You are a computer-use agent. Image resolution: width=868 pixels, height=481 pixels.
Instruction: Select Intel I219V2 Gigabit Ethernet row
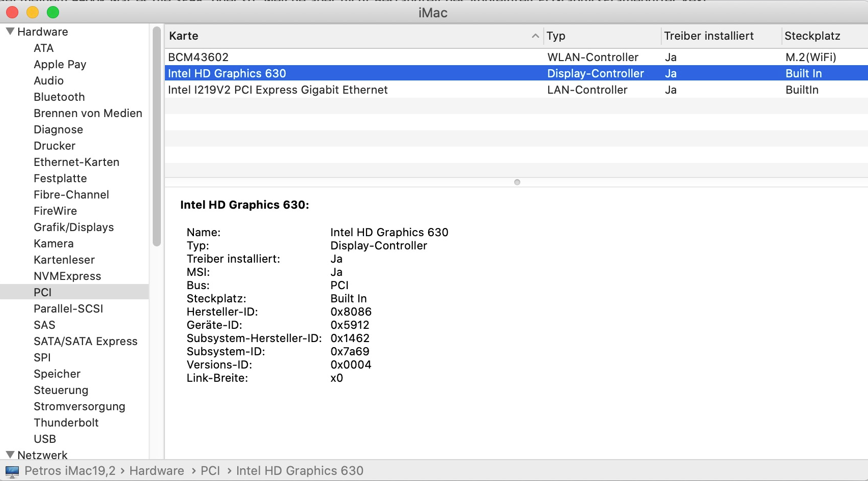pyautogui.click(x=278, y=90)
